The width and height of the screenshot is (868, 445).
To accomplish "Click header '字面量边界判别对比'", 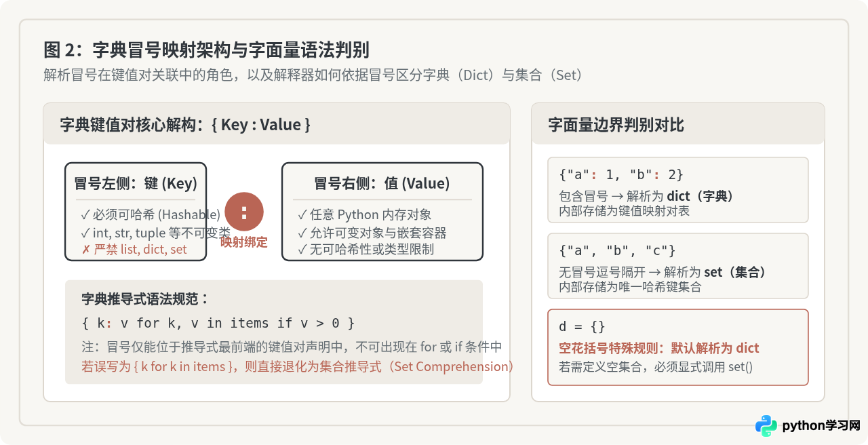I will click(x=616, y=125).
